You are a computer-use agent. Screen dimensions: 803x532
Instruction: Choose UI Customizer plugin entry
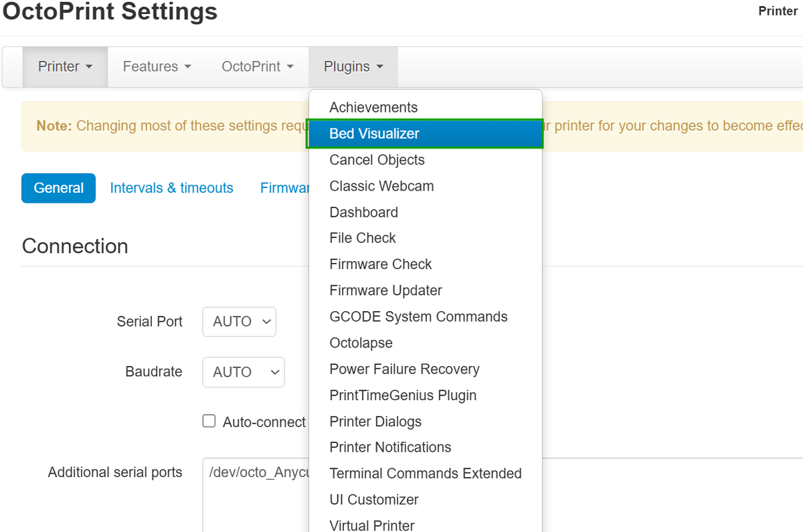426,500
